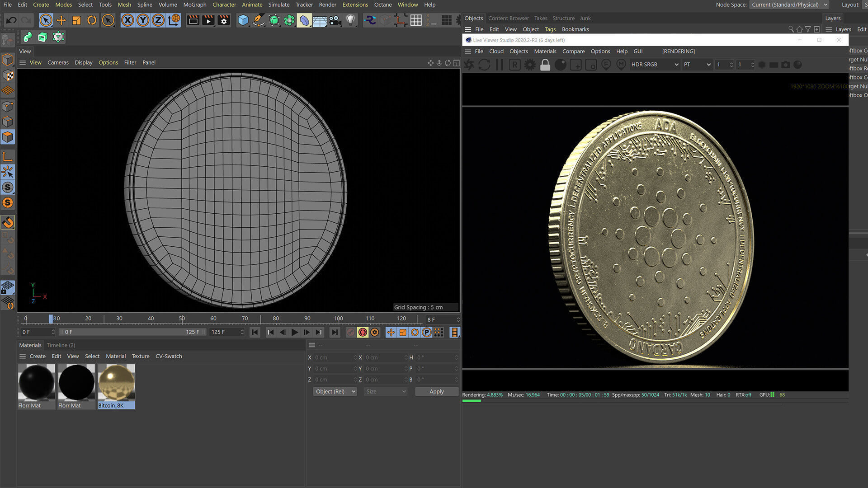The height and width of the screenshot is (488, 868).
Task: Open the Object (Rel) dropdown
Action: pos(335,392)
